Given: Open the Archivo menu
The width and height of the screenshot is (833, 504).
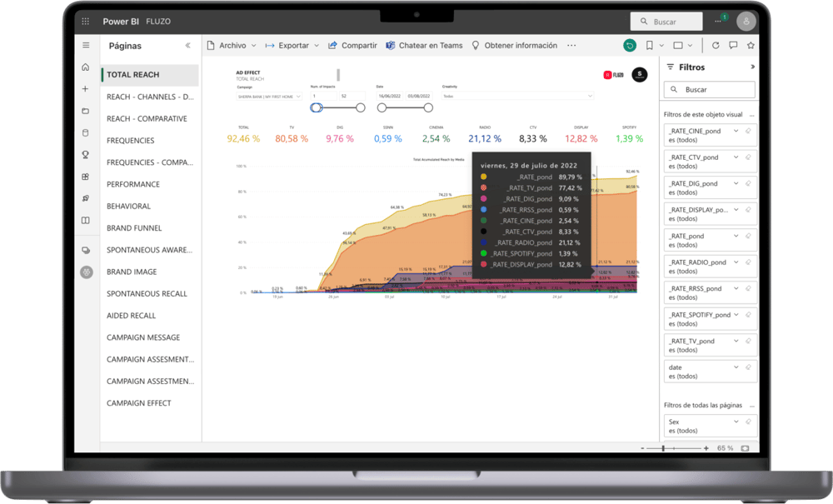Looking at the screenshot, I should pos(234,45).
